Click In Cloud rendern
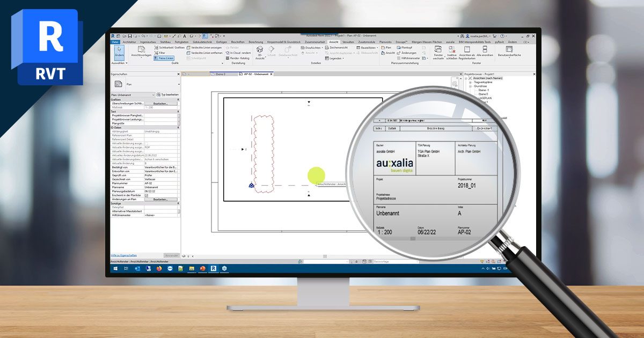This screenshot has height=338, width=644. (x=238, y=53)
